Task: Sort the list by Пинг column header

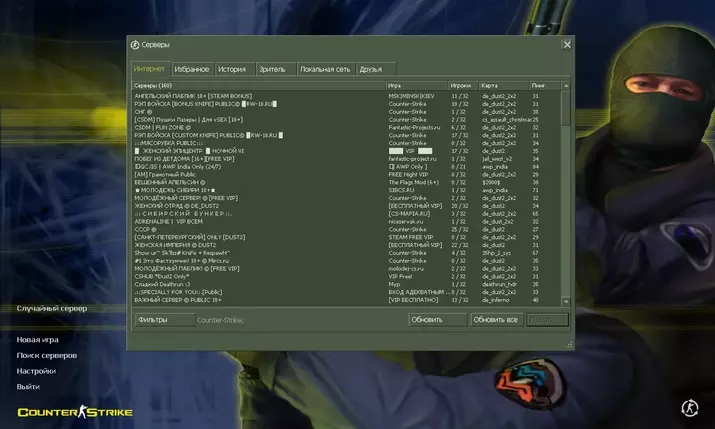Action: [543, 86]
